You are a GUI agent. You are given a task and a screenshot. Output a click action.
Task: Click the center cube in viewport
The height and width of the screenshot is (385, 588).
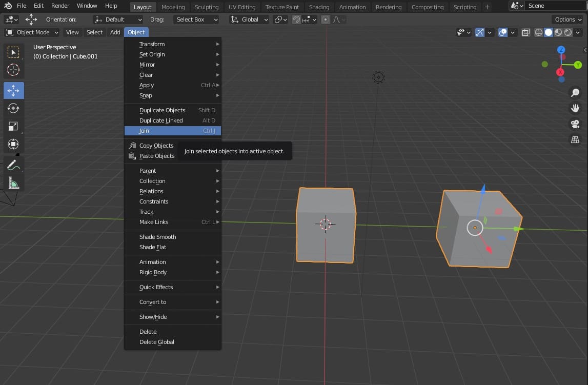click(x=326, y=225)
